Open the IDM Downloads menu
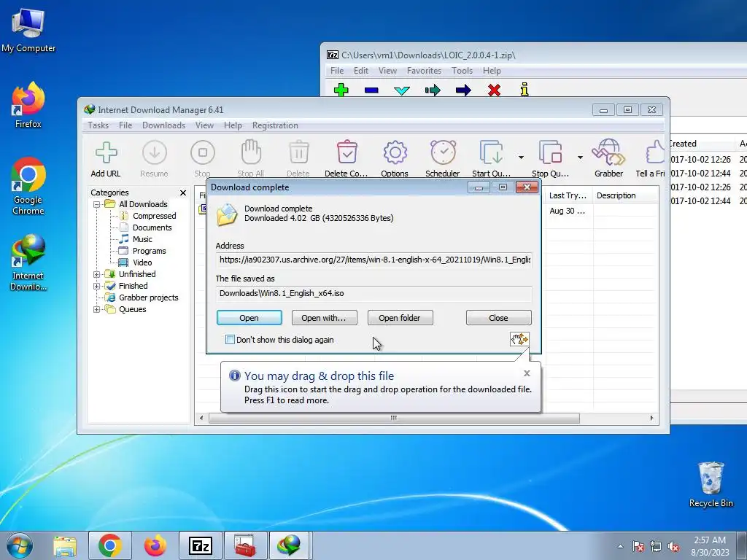This screenshot has width=747, height=560. [164, 125]
